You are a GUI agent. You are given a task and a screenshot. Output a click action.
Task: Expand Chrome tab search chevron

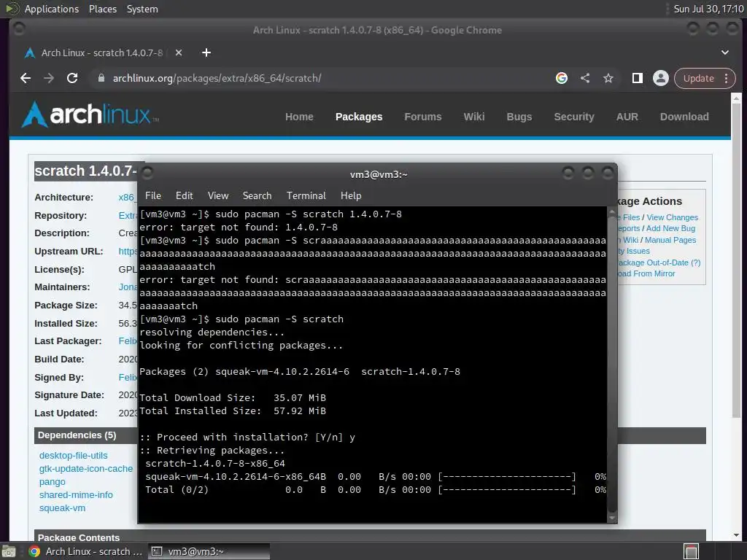pos(725,52)
